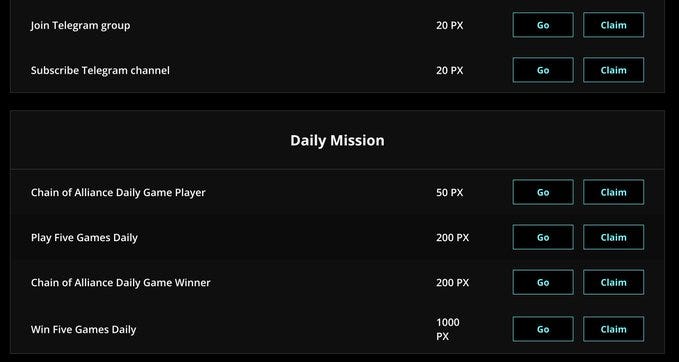Click Go for Chain of Alliance Daily Game Player
Viewport: 679px width, 362px height.
point(543,192)
